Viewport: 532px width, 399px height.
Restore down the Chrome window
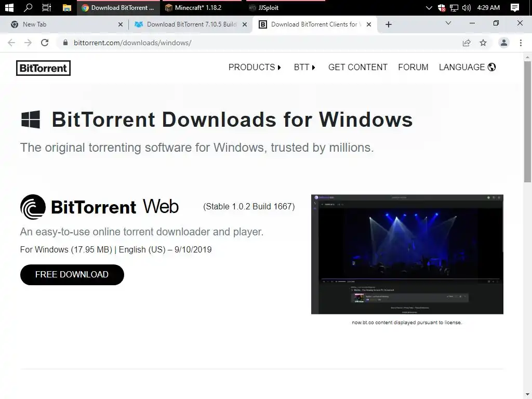click(x=496, y=23)
